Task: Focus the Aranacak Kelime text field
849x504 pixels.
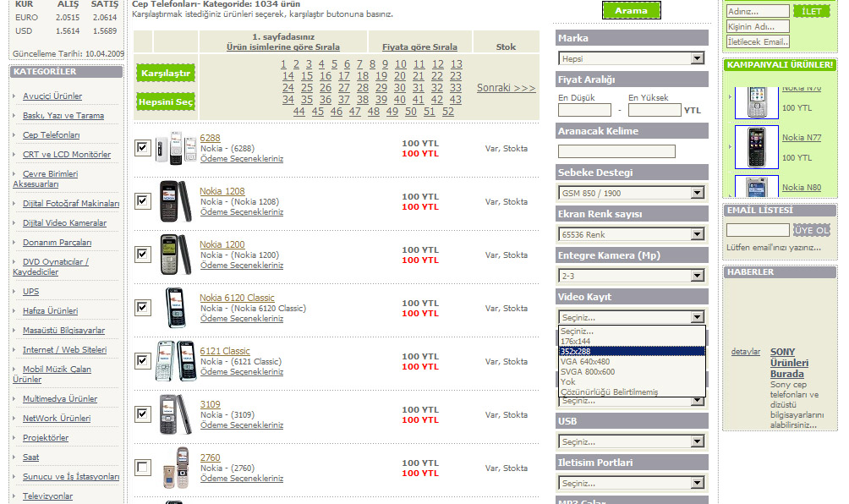Action: (616, 151)
